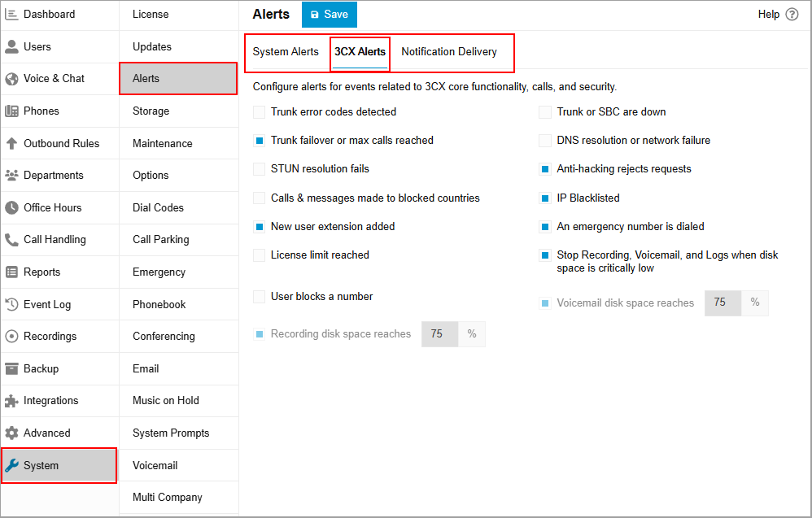812x518 pixels.
Task: Enable Trunk error codes detected alert
Action: (259, 112)
